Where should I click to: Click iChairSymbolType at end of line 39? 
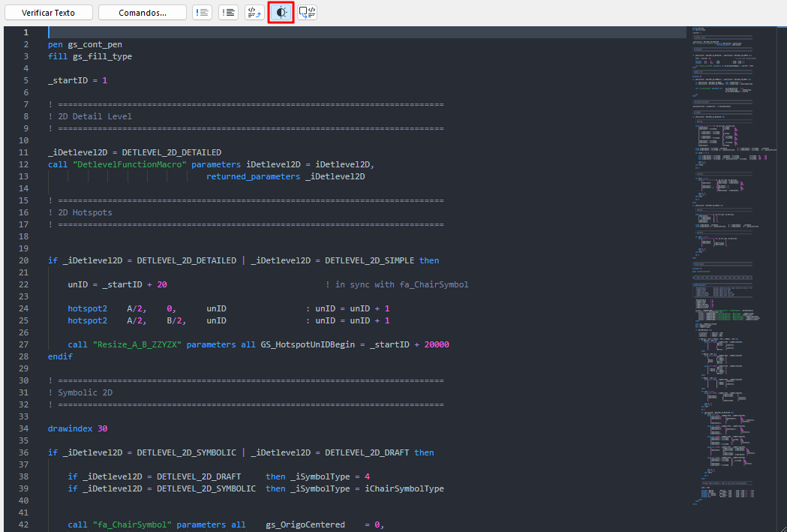[404, 488]
